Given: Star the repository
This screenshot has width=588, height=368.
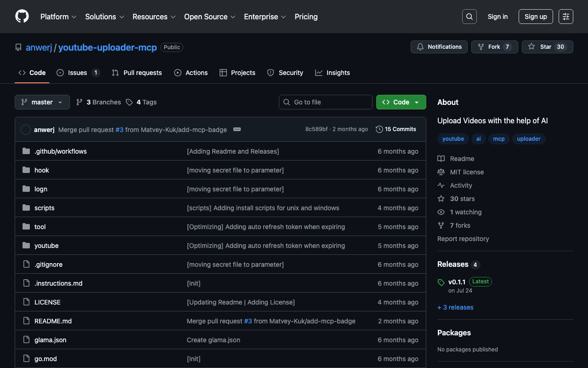Looking at the screenshot, I should 547,47.
